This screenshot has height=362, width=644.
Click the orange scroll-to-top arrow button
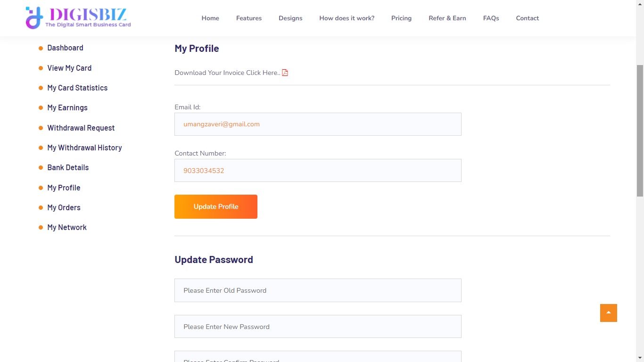point(608,313)
